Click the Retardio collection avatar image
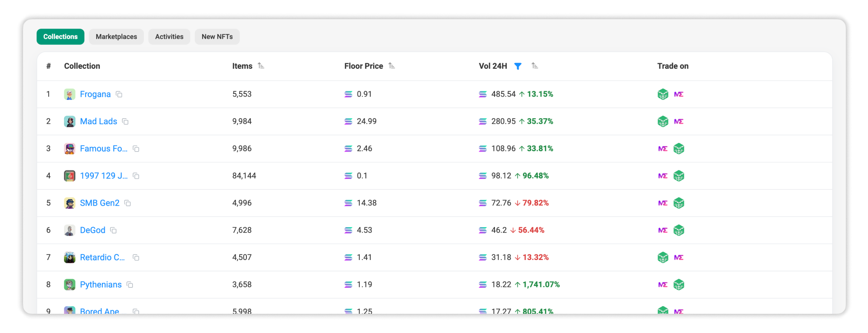This screenshot has height=333, width=868. pos(69,257)
